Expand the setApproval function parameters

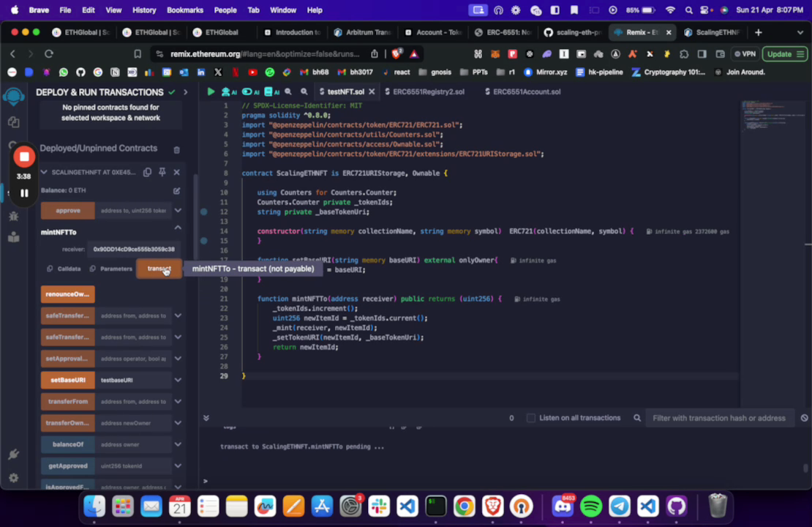[178, 359]
